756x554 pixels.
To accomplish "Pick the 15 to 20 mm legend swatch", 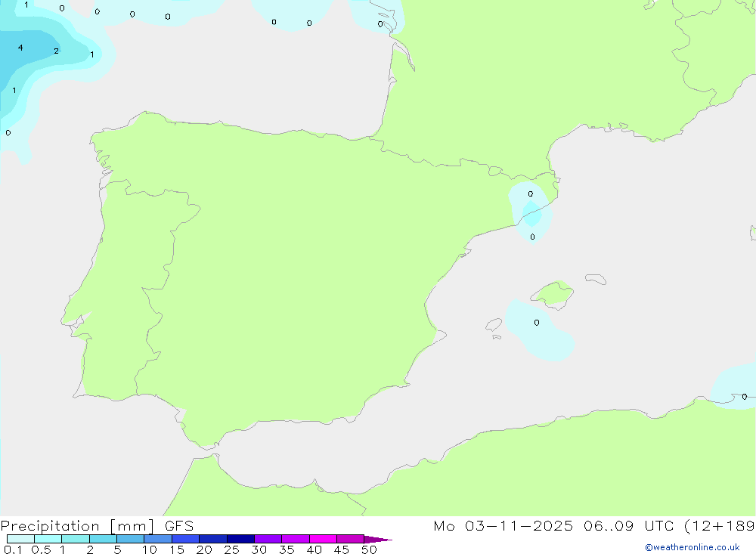I will (185, 539).
